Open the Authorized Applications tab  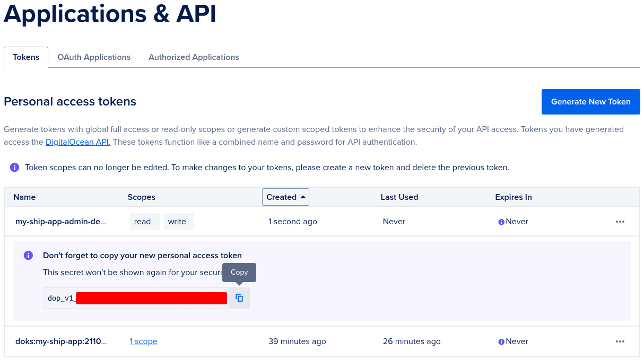[194, 57]
